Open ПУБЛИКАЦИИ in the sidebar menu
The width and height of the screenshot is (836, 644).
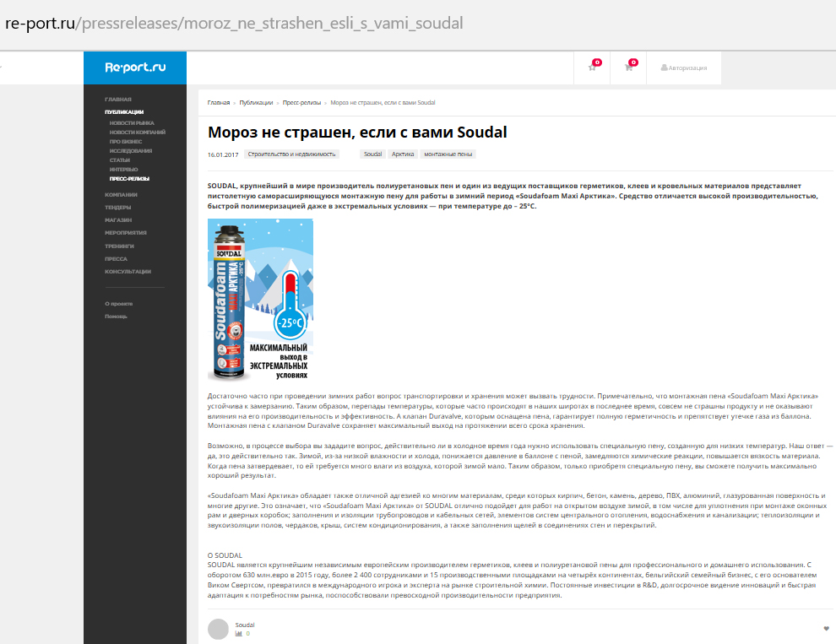pos(124,112)
